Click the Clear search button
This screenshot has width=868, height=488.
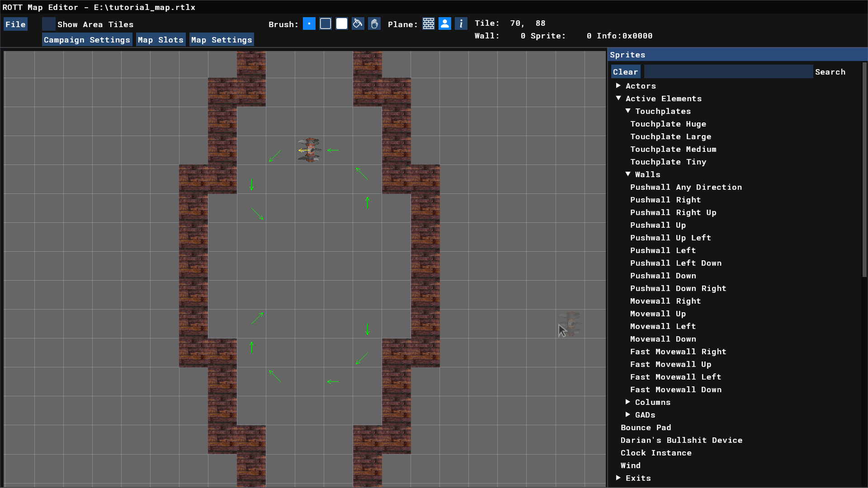[625, 72]
